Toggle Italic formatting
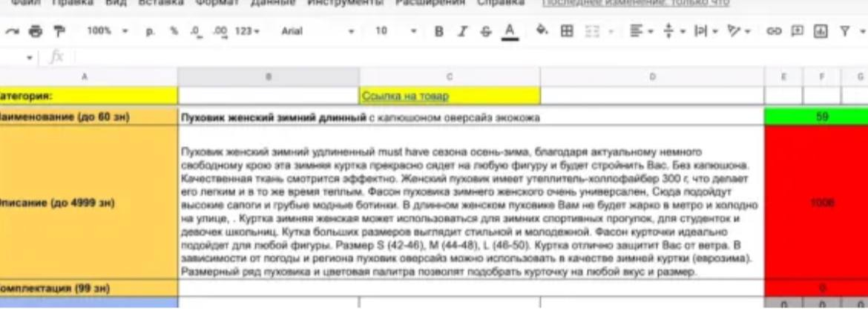Image resolution: width=868 pixels, height=311 pixels. pyautogui.click(x=461, y=31)
